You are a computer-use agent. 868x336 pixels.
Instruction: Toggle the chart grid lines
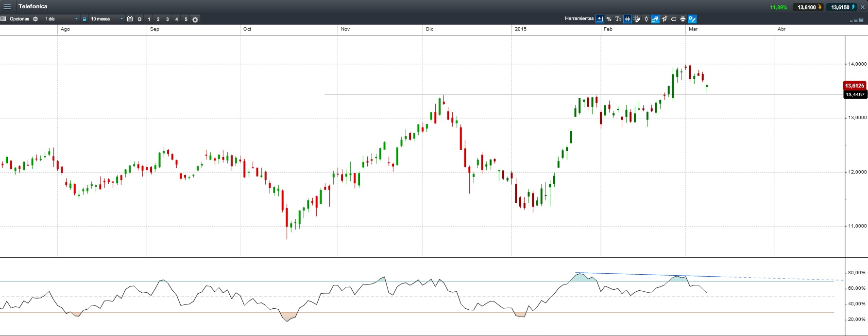pos(628,19)
